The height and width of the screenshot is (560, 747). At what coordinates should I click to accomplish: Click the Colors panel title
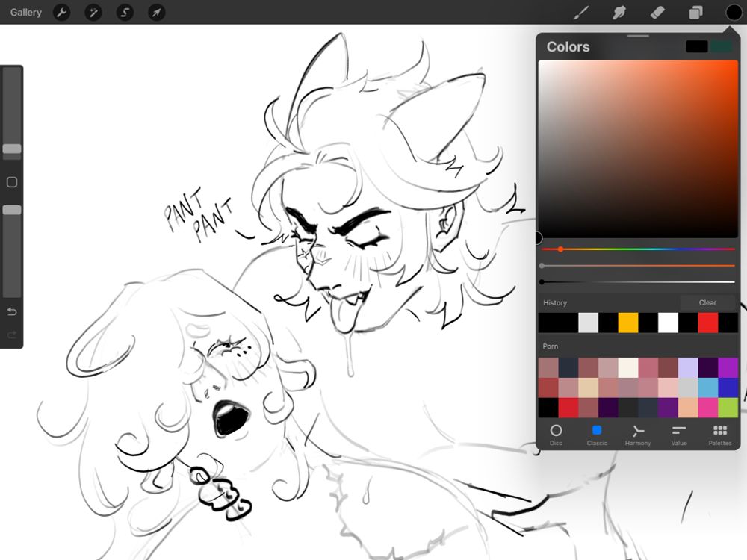568,46
